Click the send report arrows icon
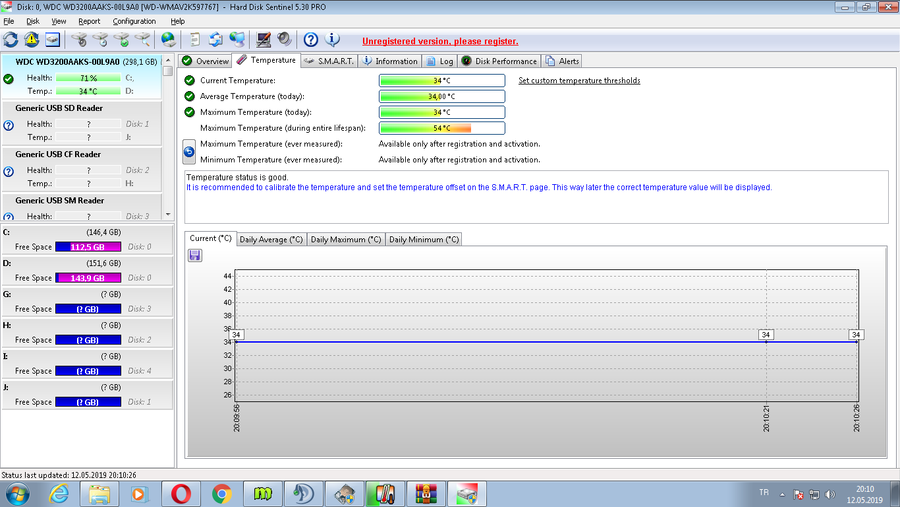 (x=216, y=40)
